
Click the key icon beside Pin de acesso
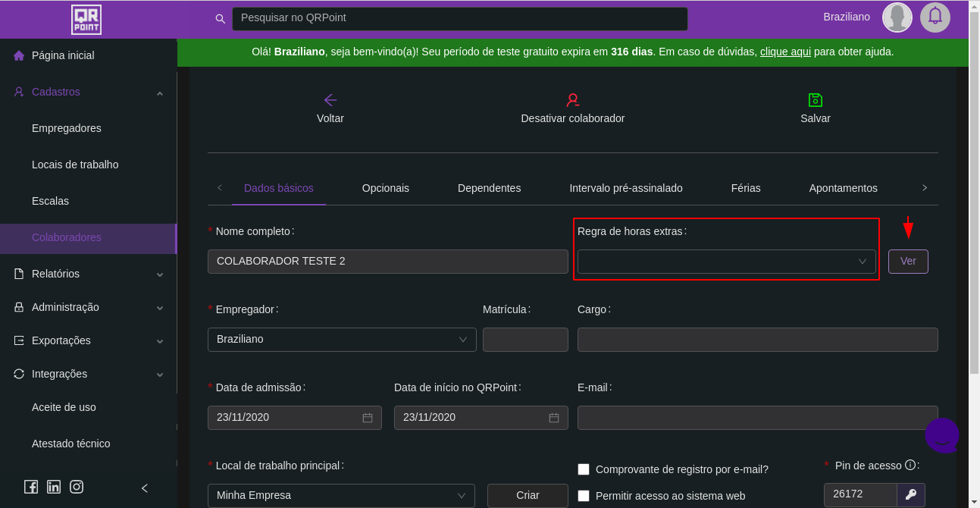coord(911,494)
